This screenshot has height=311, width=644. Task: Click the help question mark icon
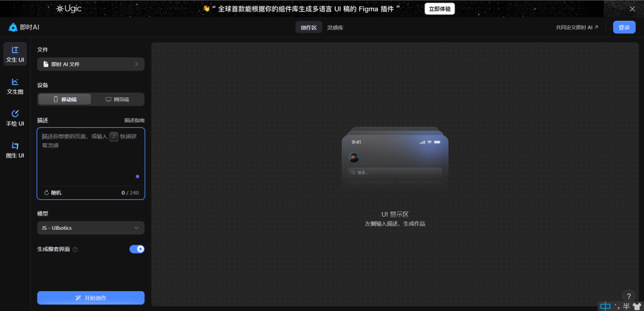click(628, 296)
